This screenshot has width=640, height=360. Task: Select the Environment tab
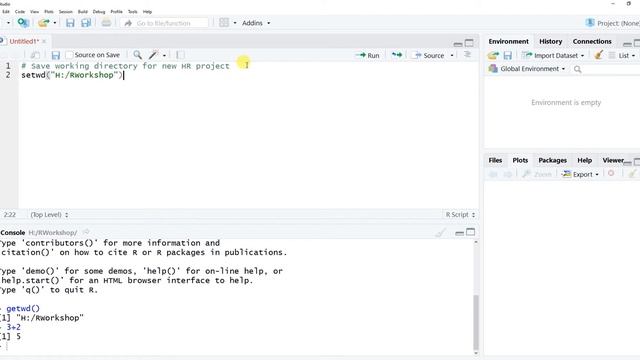508,41
